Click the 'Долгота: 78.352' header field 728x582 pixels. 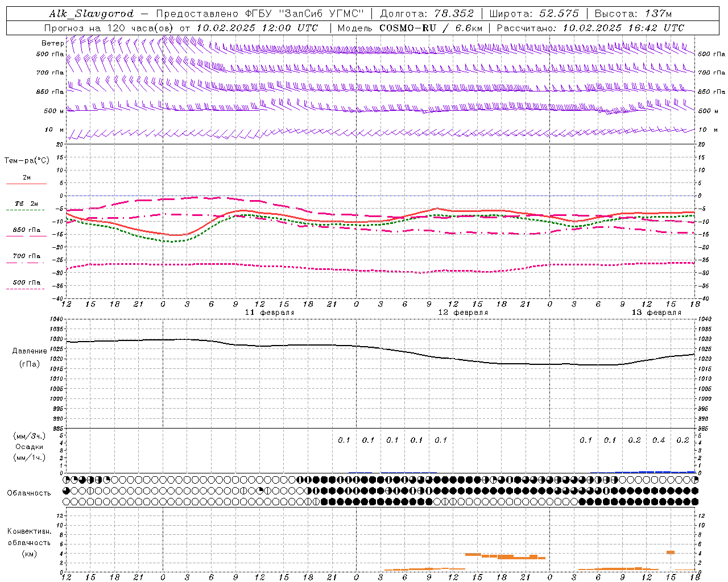coord(427,14)
